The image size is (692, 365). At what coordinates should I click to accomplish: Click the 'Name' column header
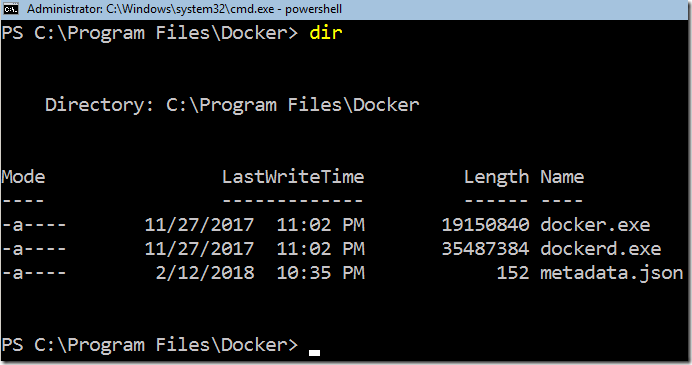pyautogui.click(x=562, y=177)
